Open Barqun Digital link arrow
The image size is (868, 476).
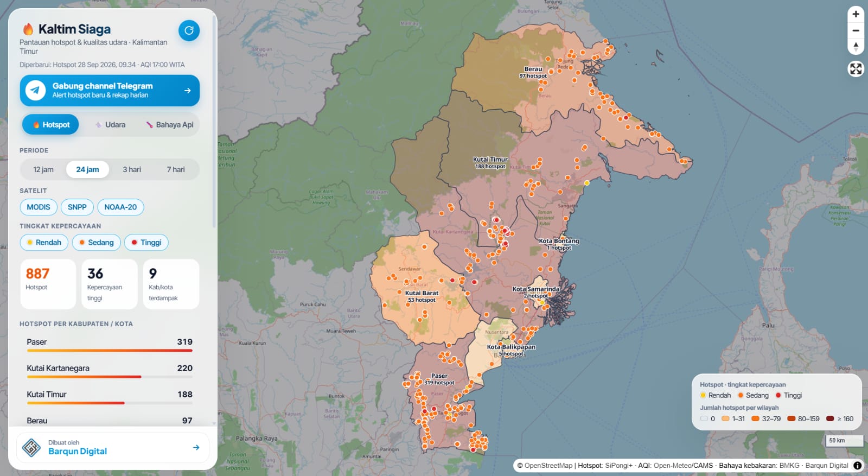coord(196,447)
